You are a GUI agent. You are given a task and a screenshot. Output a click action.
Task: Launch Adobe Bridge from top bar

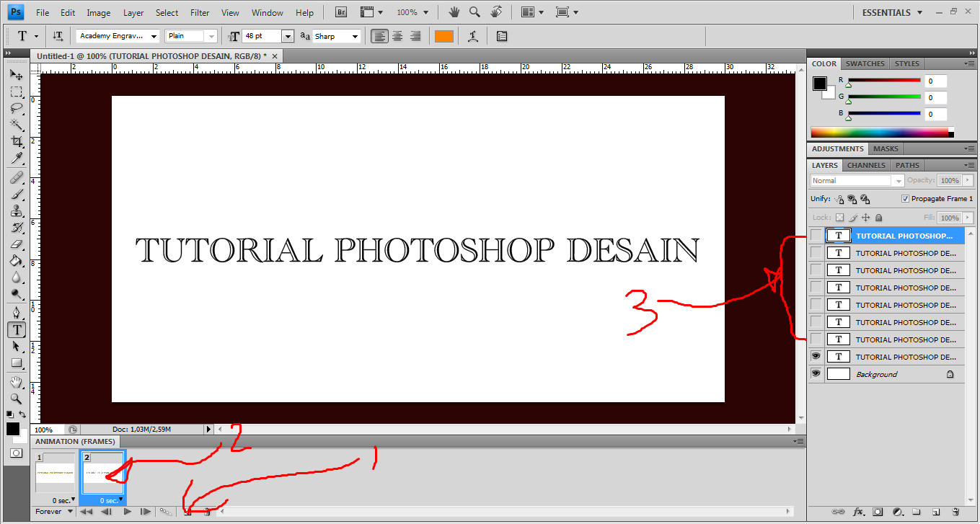point(342,12)
